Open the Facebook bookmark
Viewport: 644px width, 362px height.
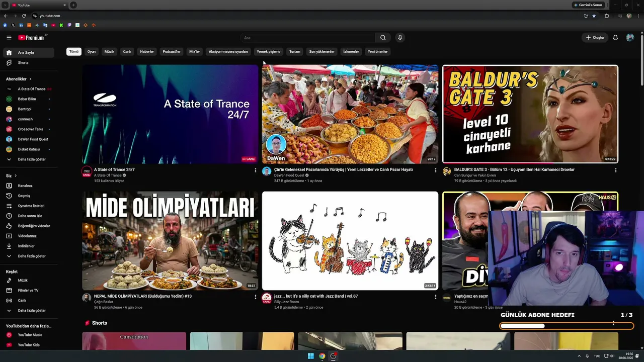tap(5, 25)
